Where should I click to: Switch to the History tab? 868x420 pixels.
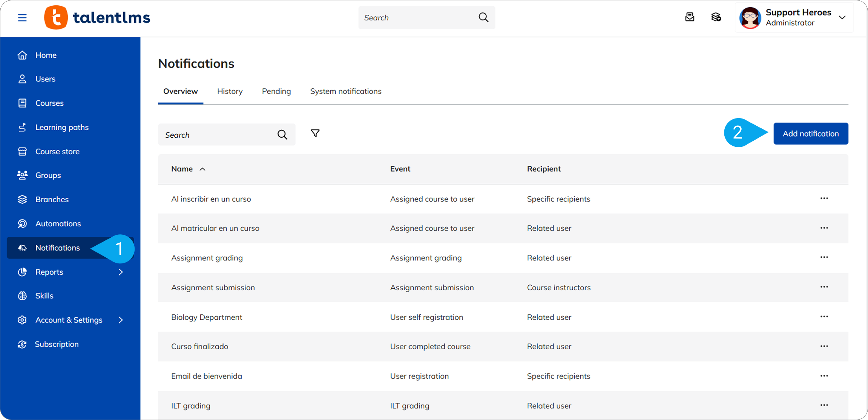230,91
